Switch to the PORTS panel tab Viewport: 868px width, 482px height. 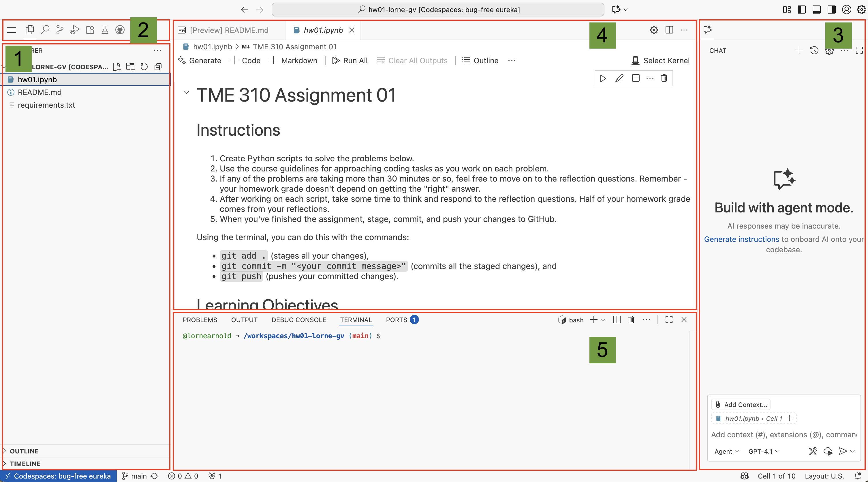pos(397,320)
